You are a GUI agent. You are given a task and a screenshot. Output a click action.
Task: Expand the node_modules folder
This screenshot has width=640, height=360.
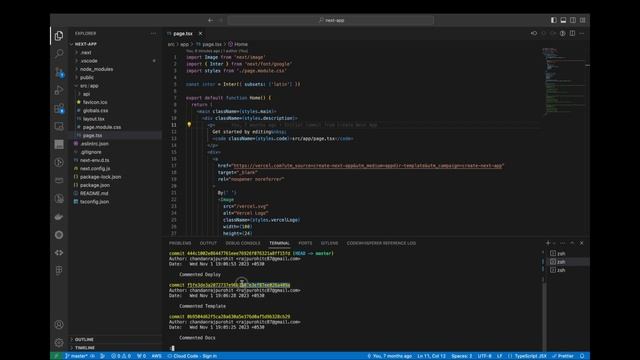coord(96,69)
